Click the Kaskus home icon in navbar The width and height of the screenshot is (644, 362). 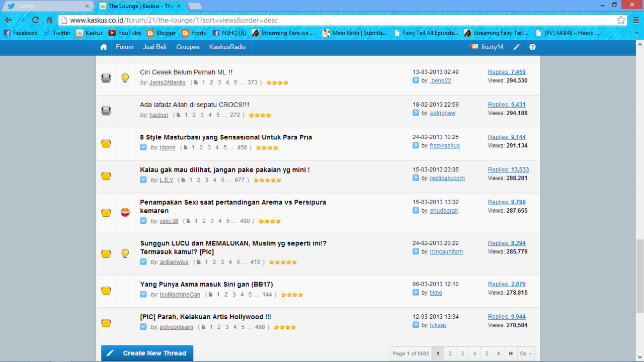coord(104,47)
